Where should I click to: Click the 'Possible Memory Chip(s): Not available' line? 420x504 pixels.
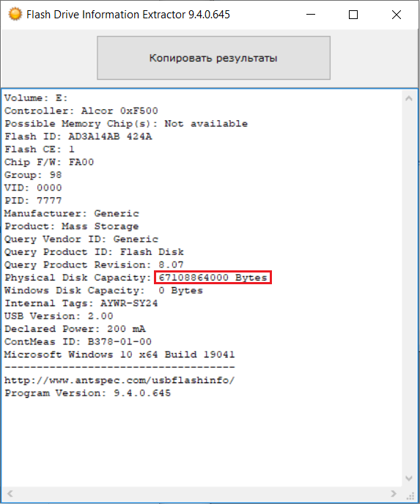pyautogui.click(x=126, y=124)
